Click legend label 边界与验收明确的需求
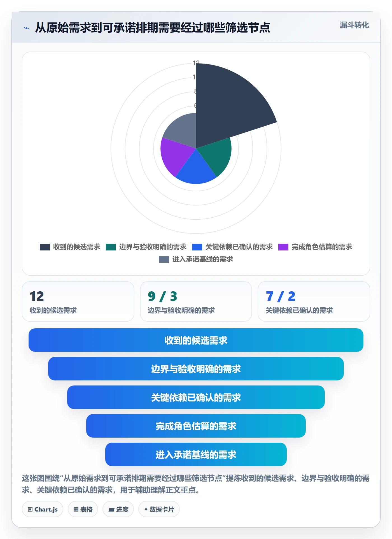Image resolution: width=392 pixels, height=539 pixels. click(x=153, y=247)
